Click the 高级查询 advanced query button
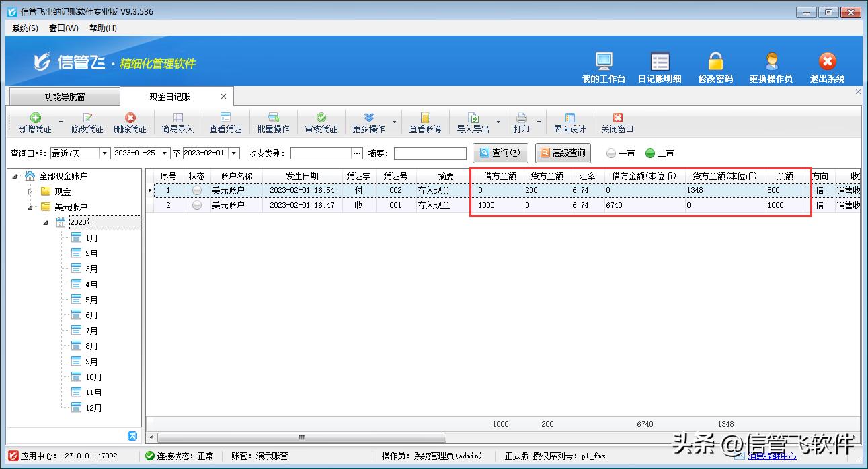This screenshot has width=868, height=469. point(563,153)
